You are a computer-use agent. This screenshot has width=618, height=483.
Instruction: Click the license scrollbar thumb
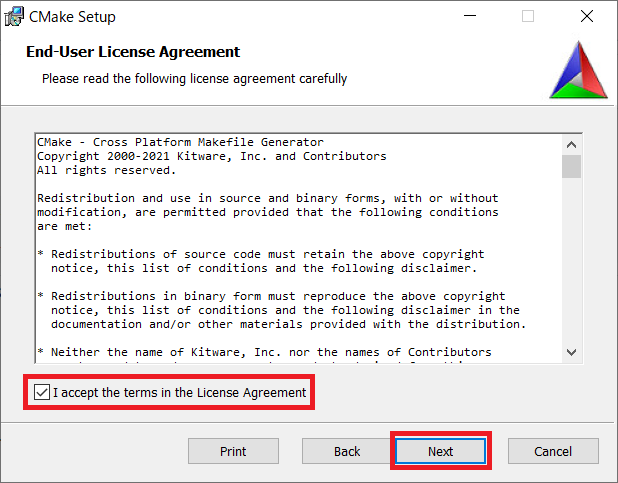571,166
